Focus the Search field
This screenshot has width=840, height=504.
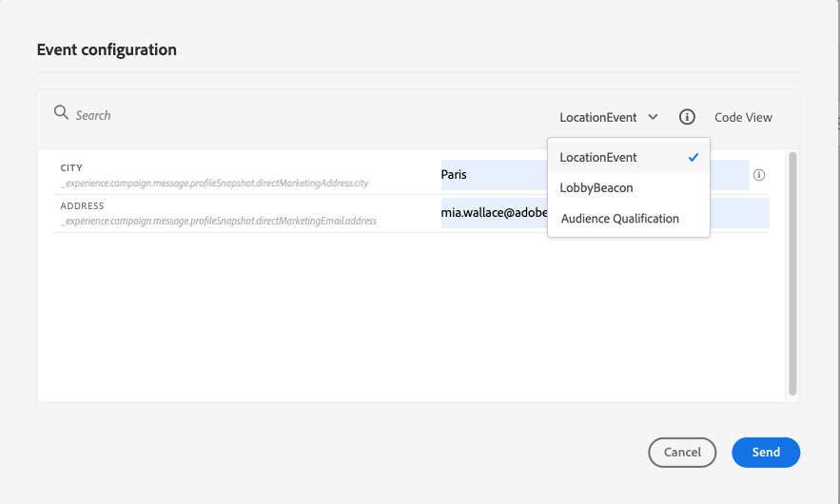190,115
